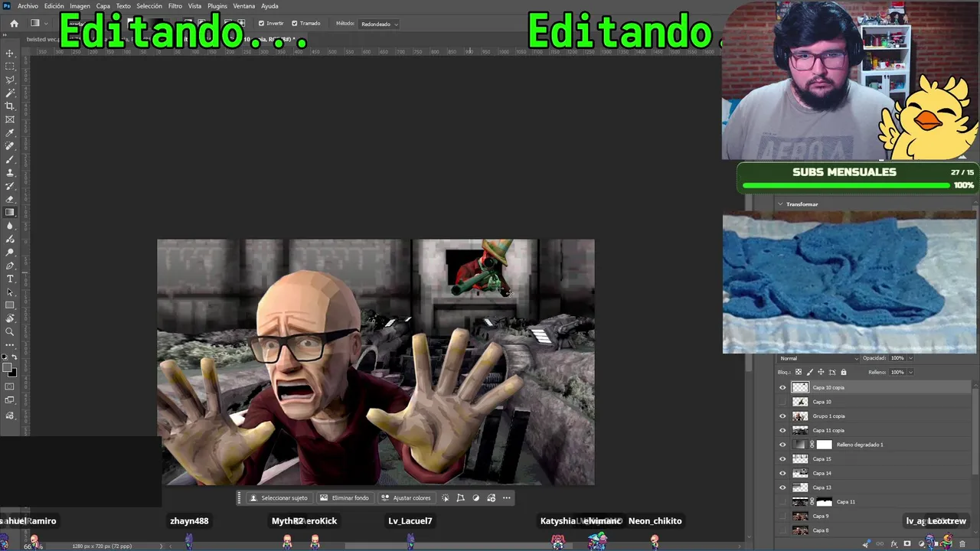
Task: Select the Rectangle shape tool
Action: coord(10,305)
